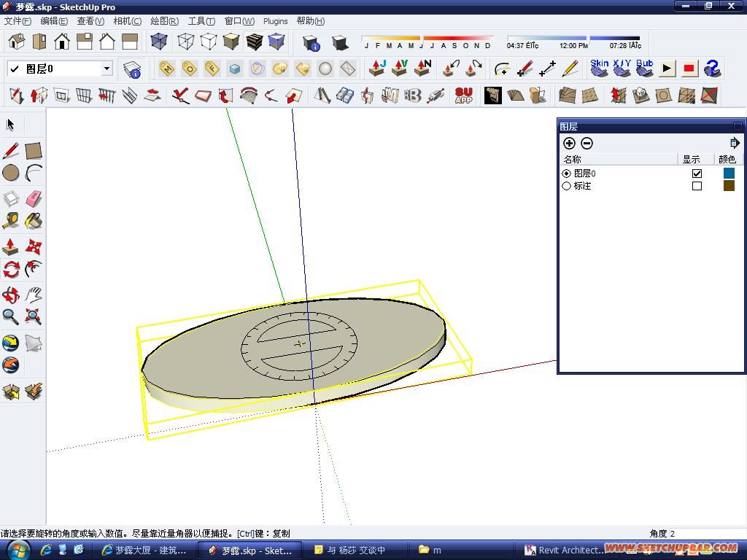Click the X/Y plugin button
The image size is (747, 560).
(x=622, y=69)
